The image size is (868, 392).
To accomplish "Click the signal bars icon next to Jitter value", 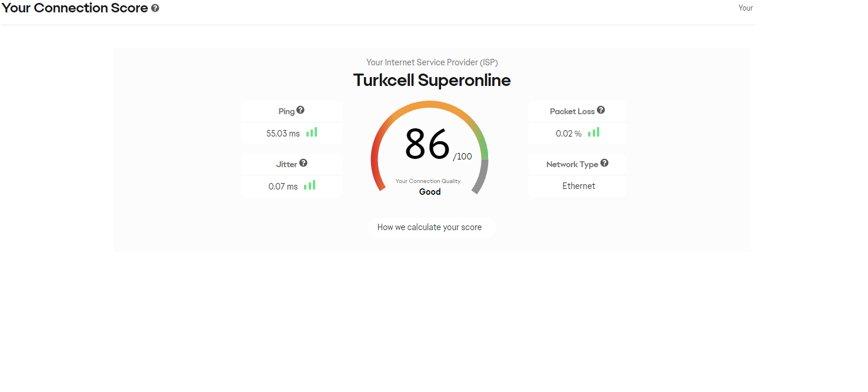I will coord(310,185).
